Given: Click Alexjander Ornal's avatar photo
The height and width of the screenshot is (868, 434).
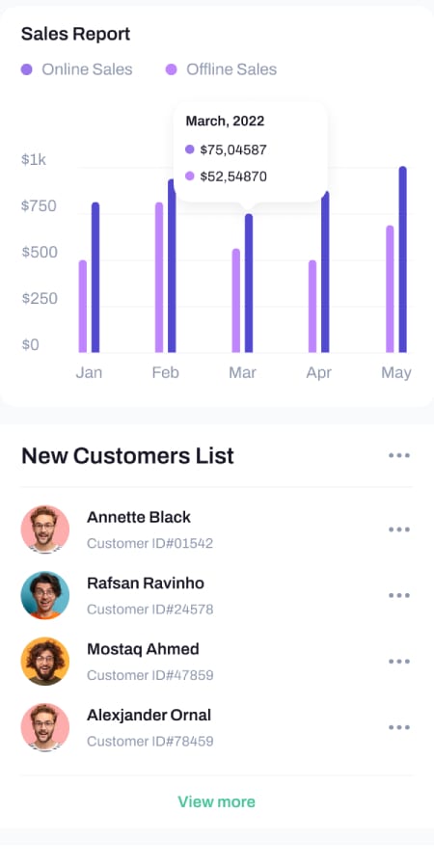Looking at the screenshot, I should click(45, 727).
